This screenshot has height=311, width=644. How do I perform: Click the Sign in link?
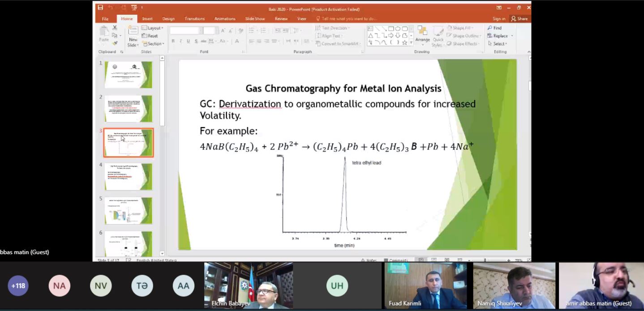pyautogui.click(x=499, y=19)
